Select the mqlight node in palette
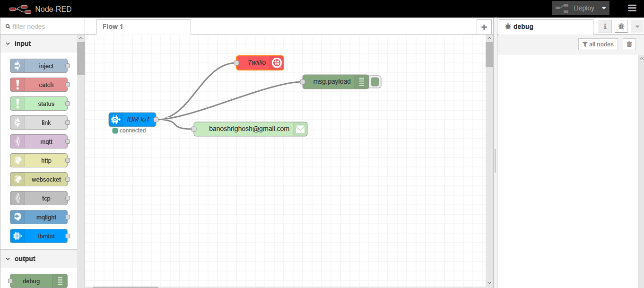Screen dimensions: 644x288 tap(39, 217)
